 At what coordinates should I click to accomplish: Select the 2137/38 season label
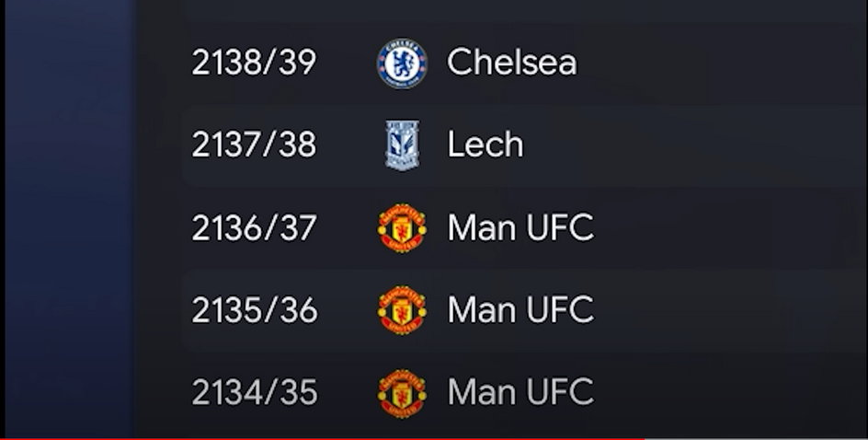point(254,145)
